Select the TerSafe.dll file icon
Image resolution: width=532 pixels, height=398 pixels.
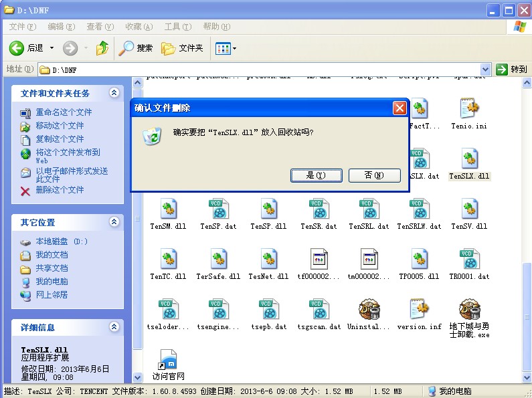pyautogui.click(x=218, y=260)
